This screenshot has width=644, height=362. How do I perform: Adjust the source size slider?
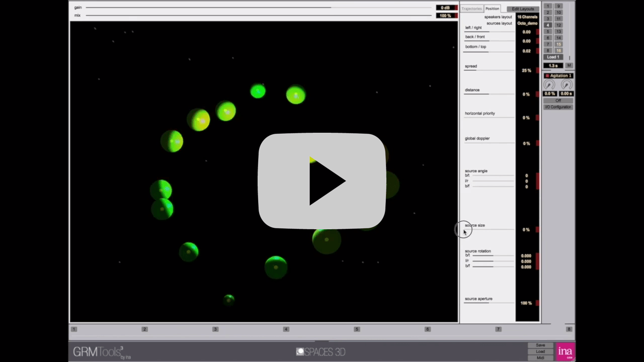click(489, 229)
